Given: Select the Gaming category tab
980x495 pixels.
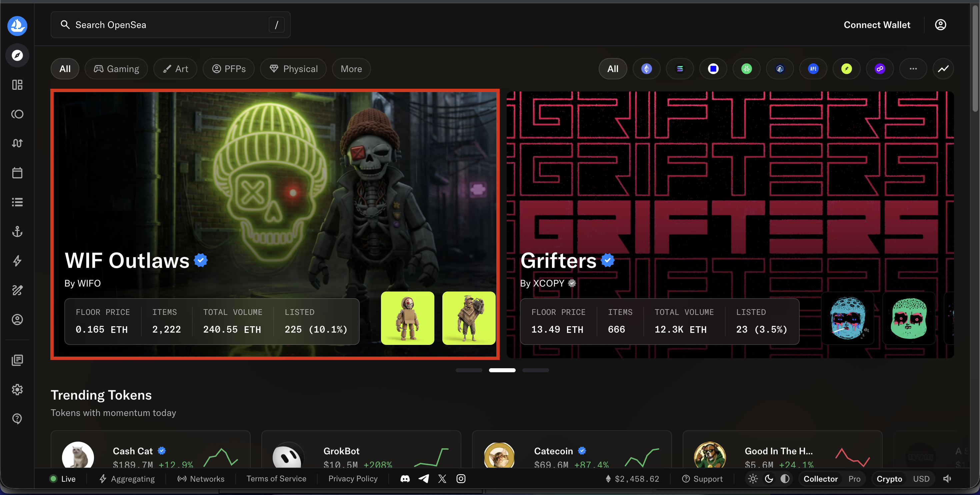Looking at the screenshot, I should pos(116,68).
